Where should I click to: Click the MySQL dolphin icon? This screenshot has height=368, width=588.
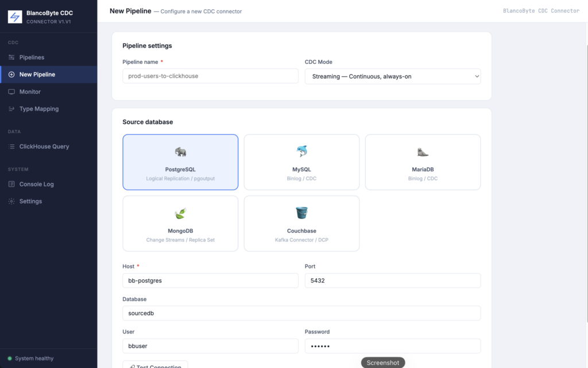pyautogui.click(x=301, y=151)
